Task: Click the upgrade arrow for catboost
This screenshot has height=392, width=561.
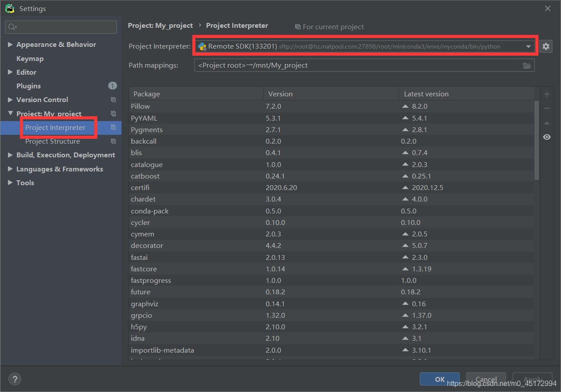Action: [x=405, y=176]
